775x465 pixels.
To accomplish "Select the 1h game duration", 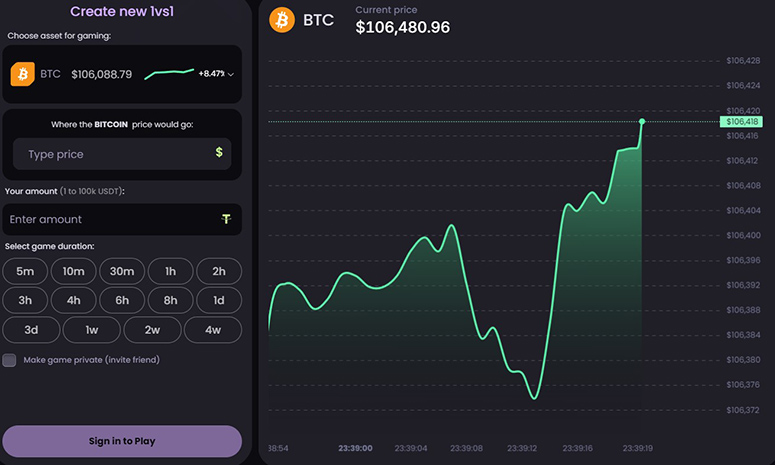I will [170, 271].
